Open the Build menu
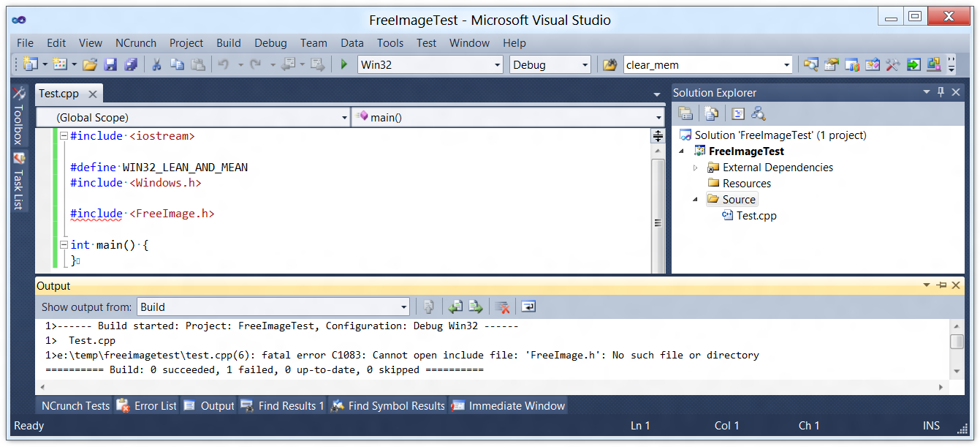980x447 pixels. (229, 42)
